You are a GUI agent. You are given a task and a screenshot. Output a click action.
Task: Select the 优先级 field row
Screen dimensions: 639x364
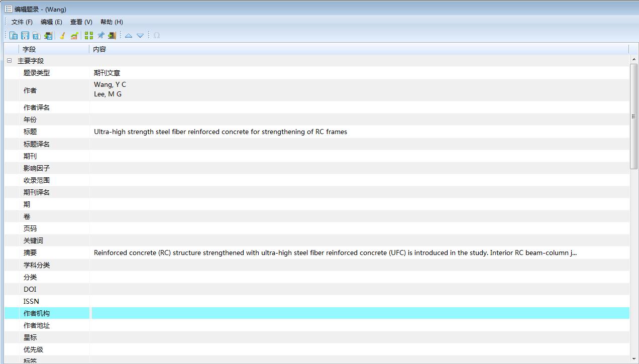317,349
